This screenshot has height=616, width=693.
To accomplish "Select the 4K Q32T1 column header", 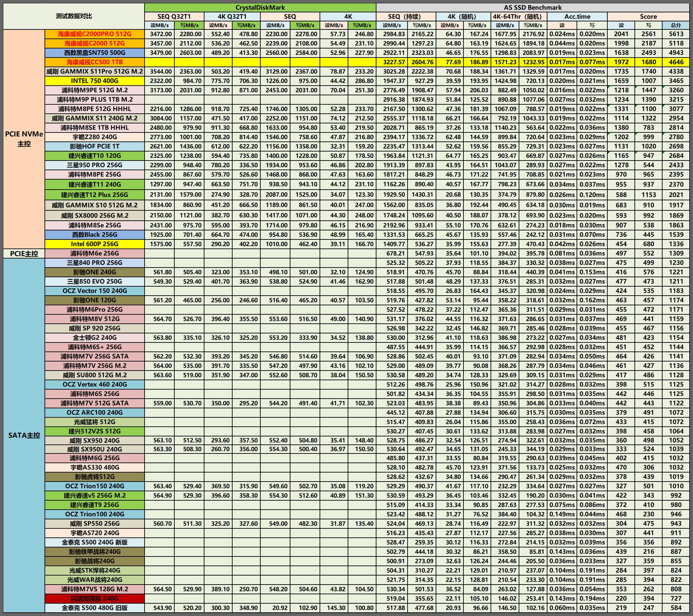I will pyautogui.click(x=232, y=17).
